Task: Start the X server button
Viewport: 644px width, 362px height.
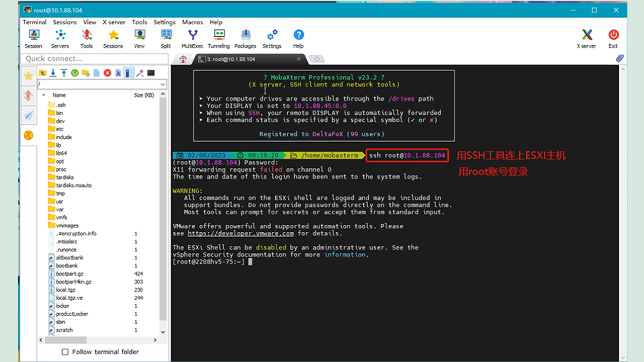Action: tap(587, 39)
